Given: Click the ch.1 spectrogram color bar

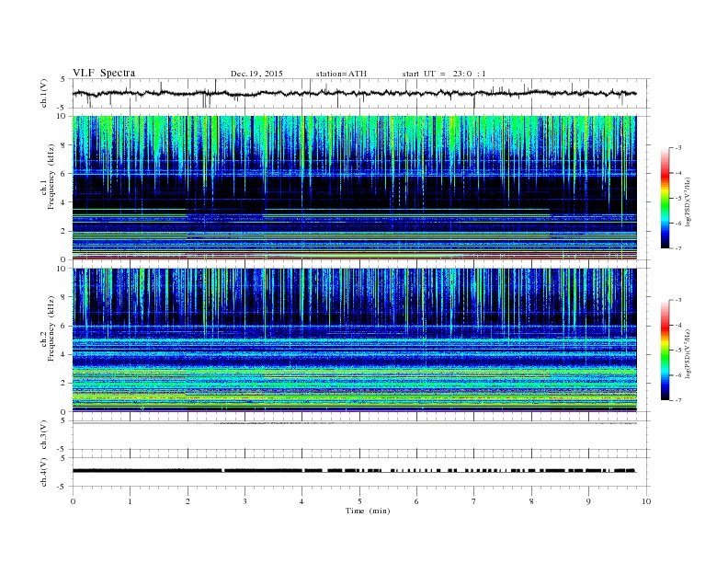Looking at the screenshot, I should coord(665,198).
